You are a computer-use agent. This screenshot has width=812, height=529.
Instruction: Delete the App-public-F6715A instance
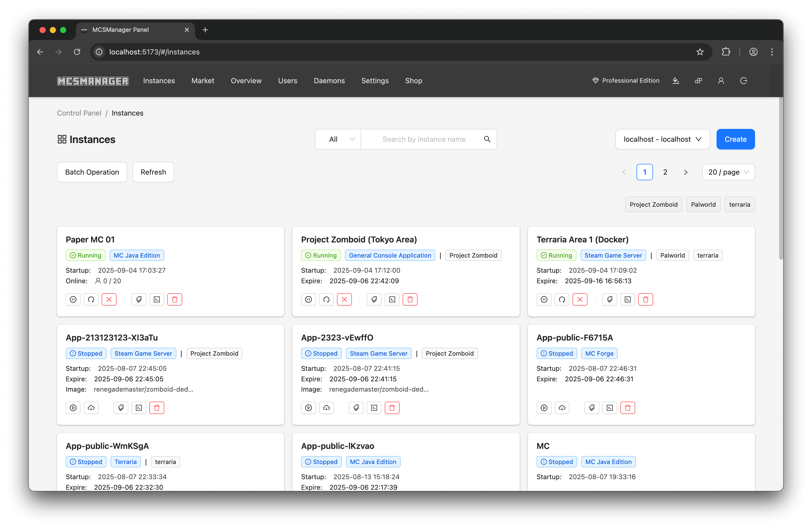pos(627,408)
